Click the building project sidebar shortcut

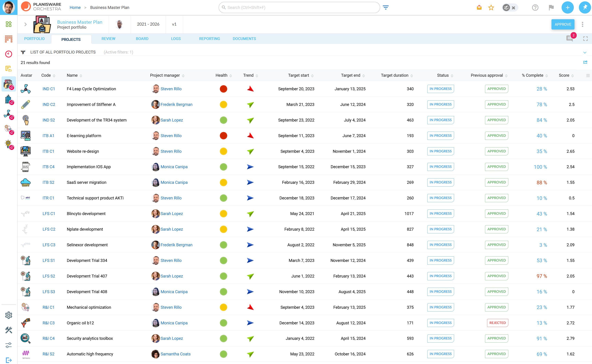pyautogui.click(x=9, y=99)
